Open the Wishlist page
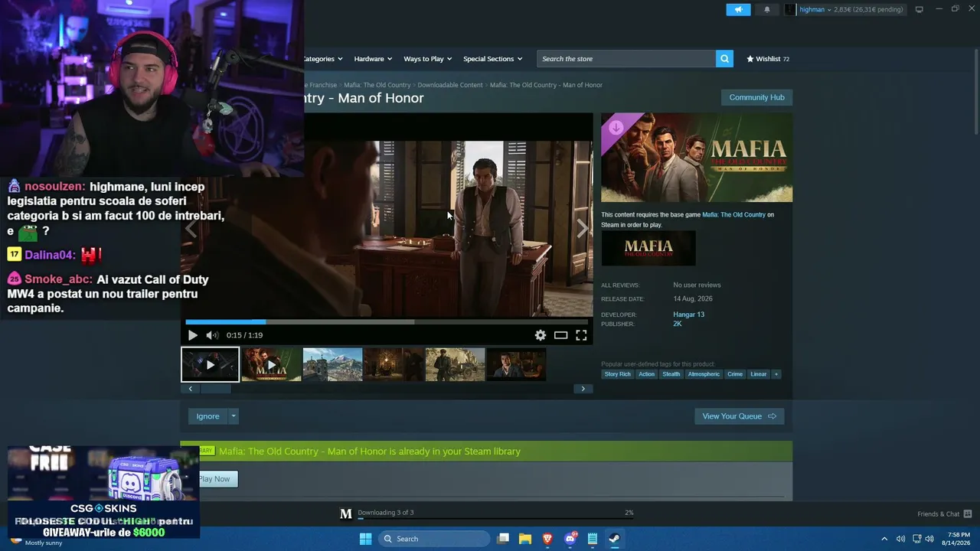The width and height of the screenshot is (980, 551). pos(768,59)
